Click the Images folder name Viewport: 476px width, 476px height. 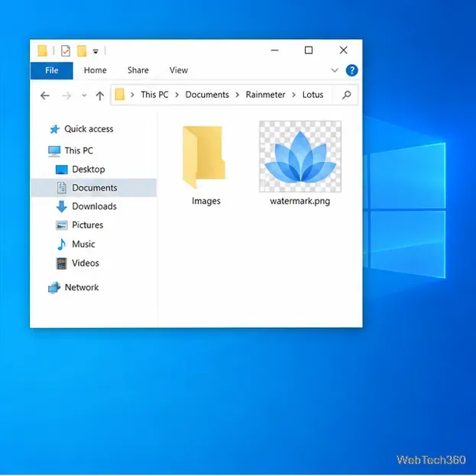click(x=206, y=201)
